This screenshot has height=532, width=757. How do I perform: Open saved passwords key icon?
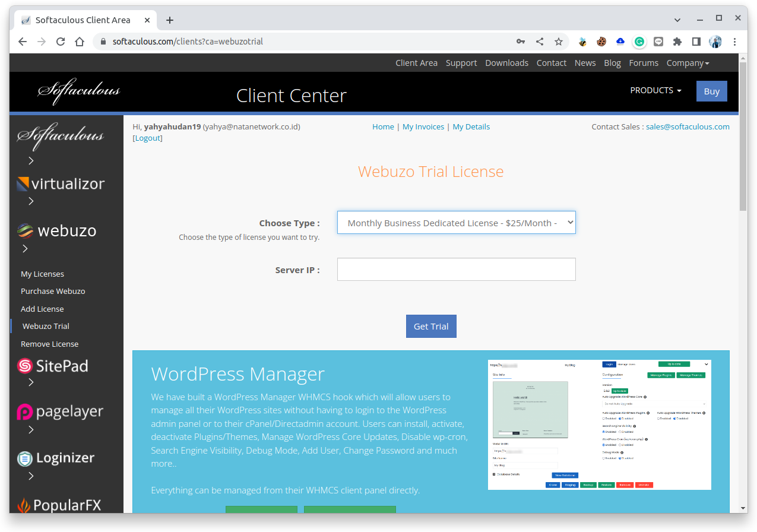click(521, 42)
